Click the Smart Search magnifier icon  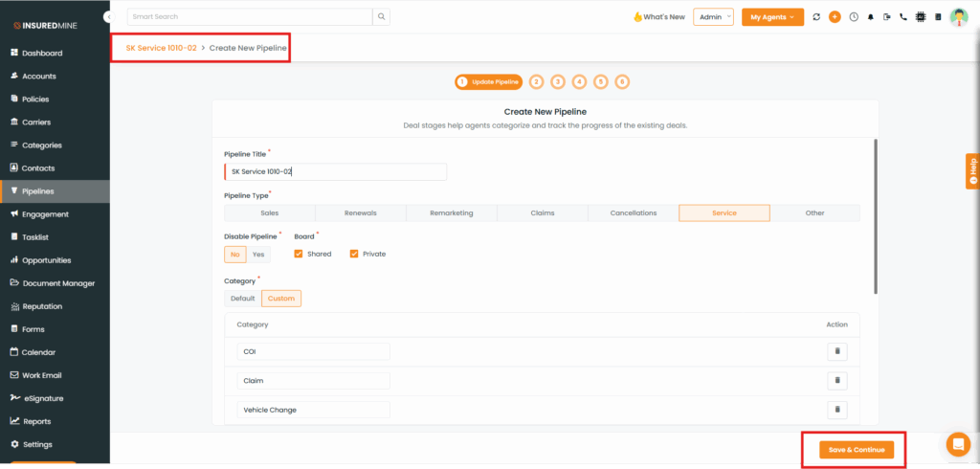click(x=381, y=16)
